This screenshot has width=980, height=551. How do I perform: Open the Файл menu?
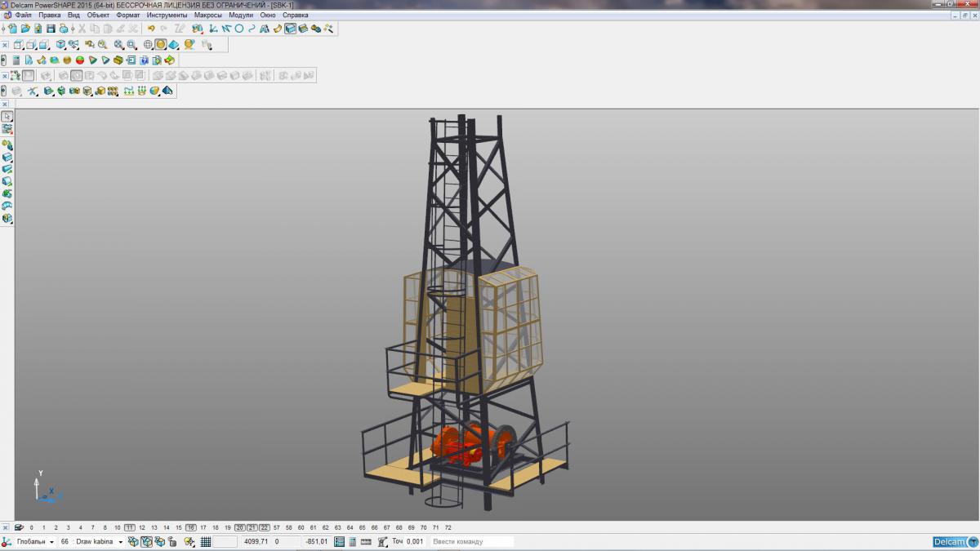23,15
